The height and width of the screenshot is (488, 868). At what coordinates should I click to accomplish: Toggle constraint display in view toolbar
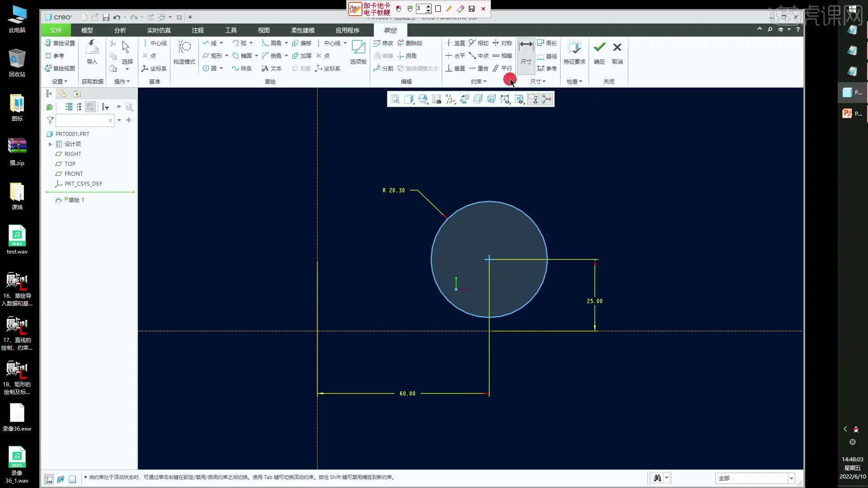click(519, 99)
